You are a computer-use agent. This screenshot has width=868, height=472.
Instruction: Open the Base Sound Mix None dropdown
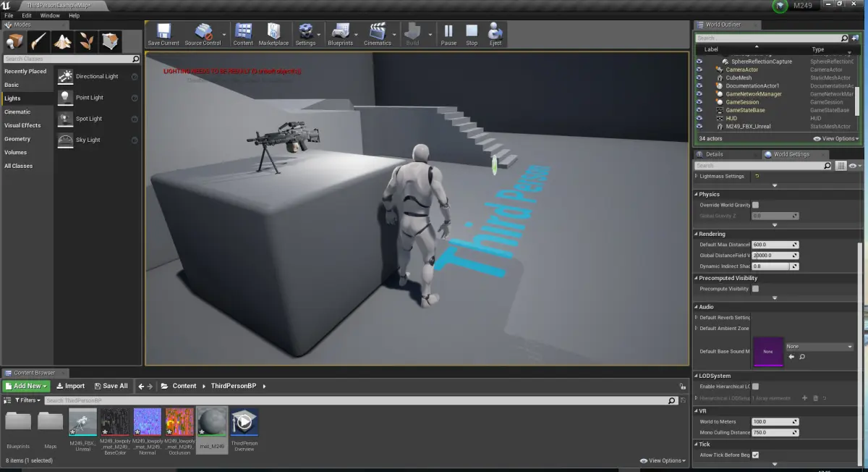(820, 347)
